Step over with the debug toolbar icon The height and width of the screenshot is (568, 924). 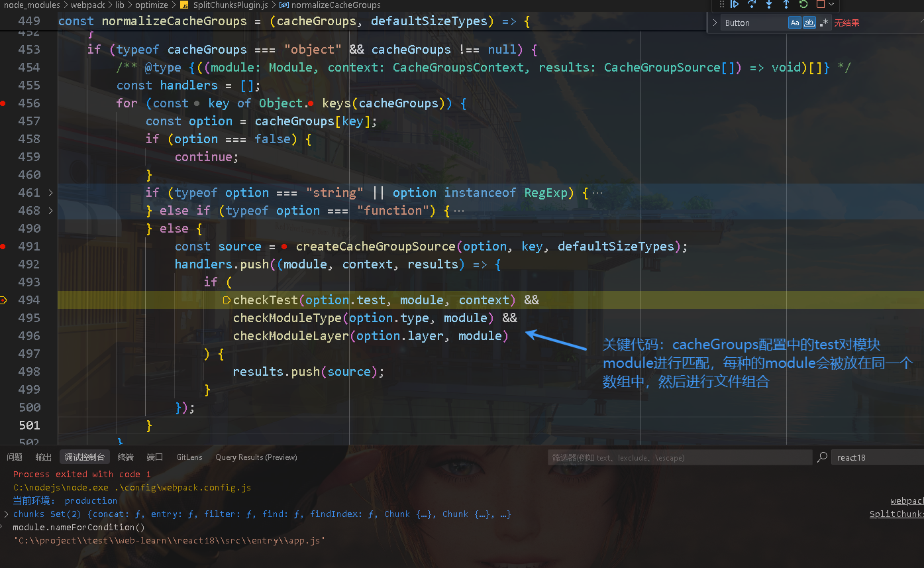click(752, 5)
